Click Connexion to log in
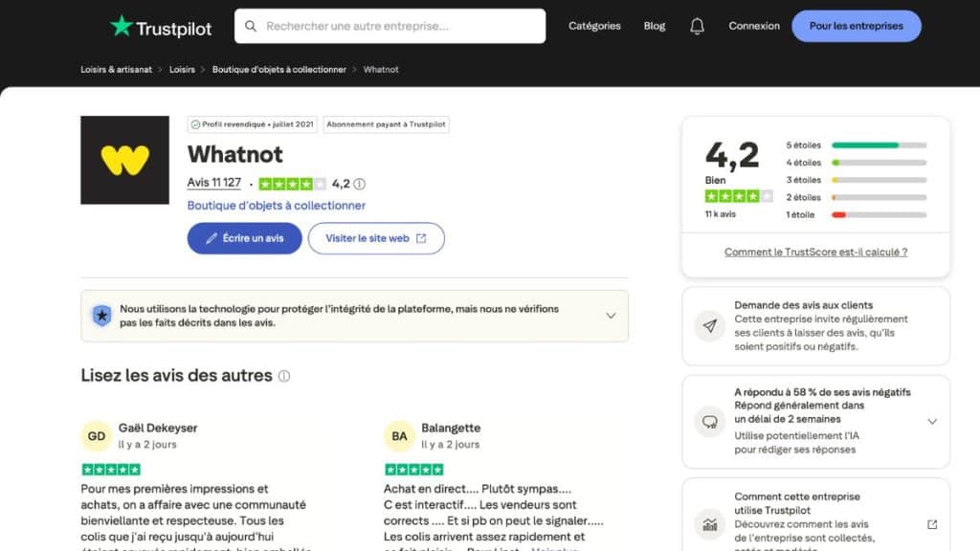980x551 pixels. click(754, 26)
